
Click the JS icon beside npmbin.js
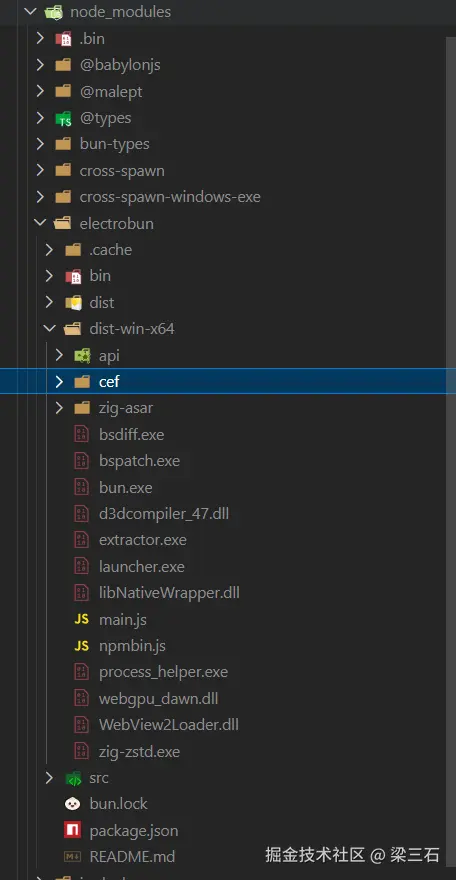point(81,646)
